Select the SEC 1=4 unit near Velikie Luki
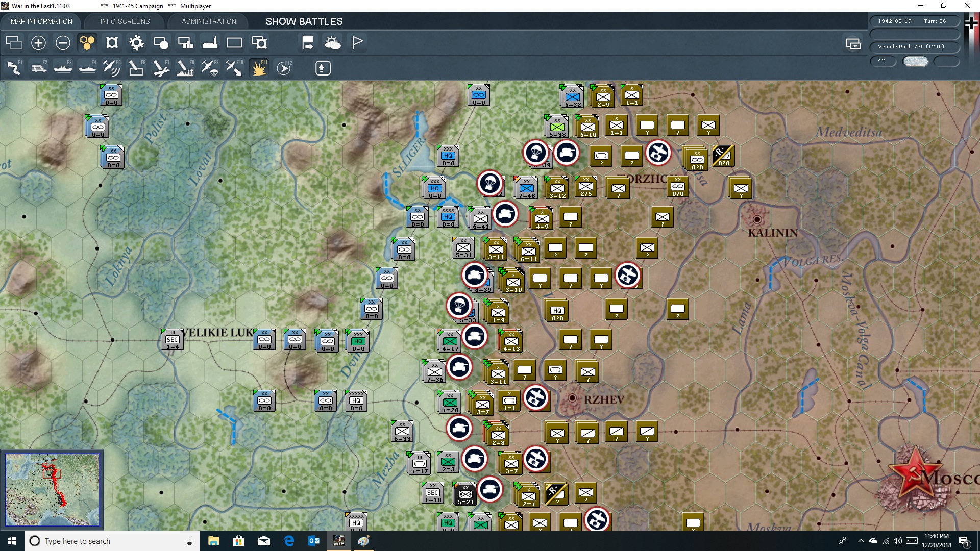The width and height of the screenshot is (980, 551). [173, 340]
